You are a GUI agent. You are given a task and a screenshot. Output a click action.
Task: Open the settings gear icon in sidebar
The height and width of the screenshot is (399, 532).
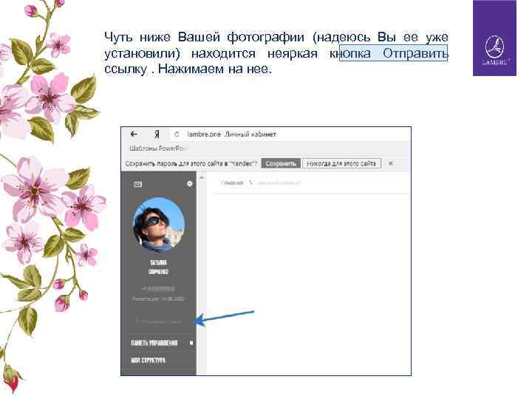[x=189, y=183]
